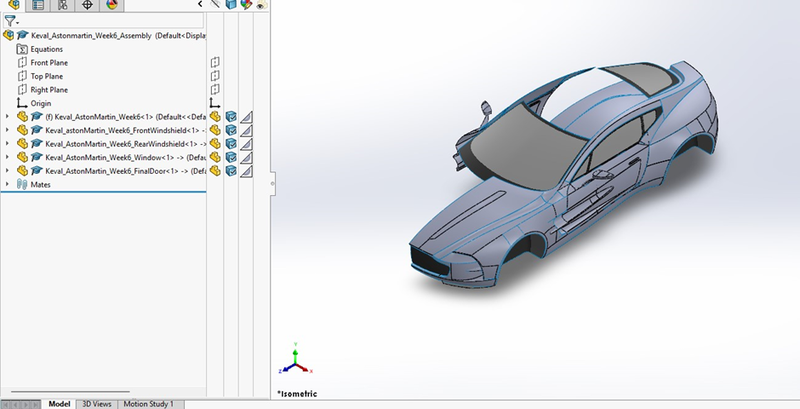Image resolution: width=800 pixels, height=409 pixels.
Task: Click the Hide/Show column header icon
Action: pyautogui.click(x=215, y=4)
